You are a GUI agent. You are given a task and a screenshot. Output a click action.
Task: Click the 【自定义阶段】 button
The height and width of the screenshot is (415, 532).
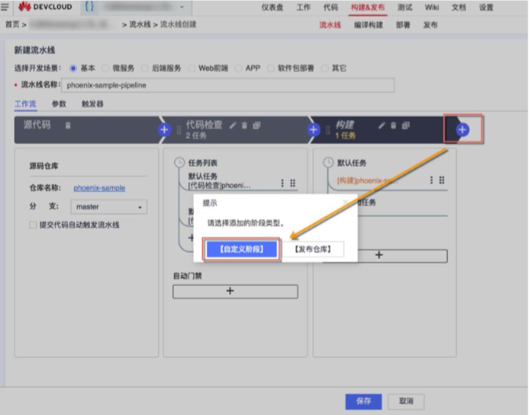tap(242, 249)
